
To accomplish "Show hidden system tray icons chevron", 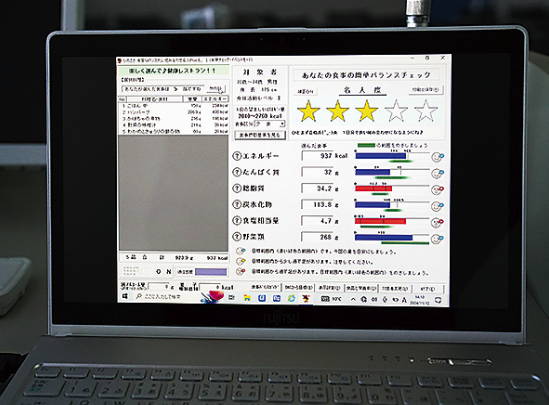I will 353,299.
